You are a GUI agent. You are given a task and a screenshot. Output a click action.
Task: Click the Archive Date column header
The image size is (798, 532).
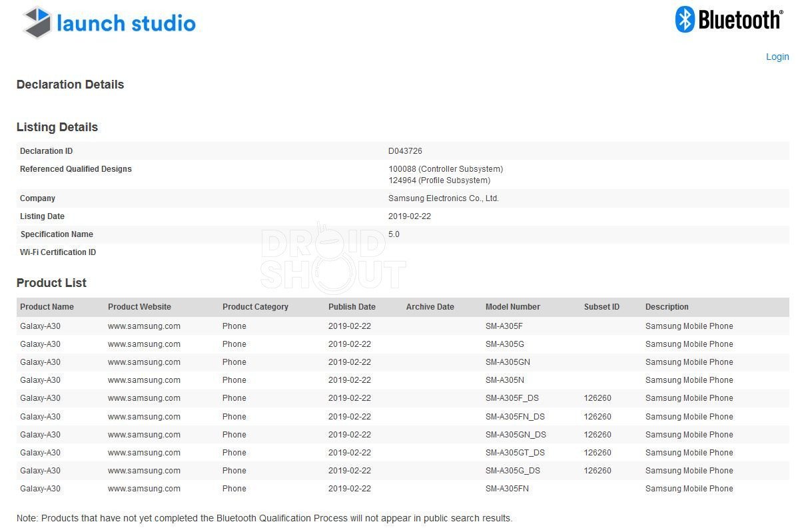(430, 307)
